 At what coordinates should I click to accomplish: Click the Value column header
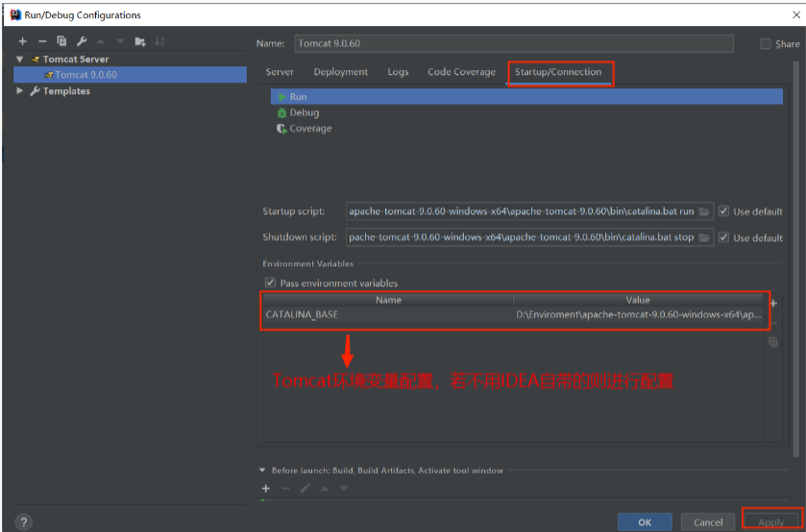click(x=639, y=301)
